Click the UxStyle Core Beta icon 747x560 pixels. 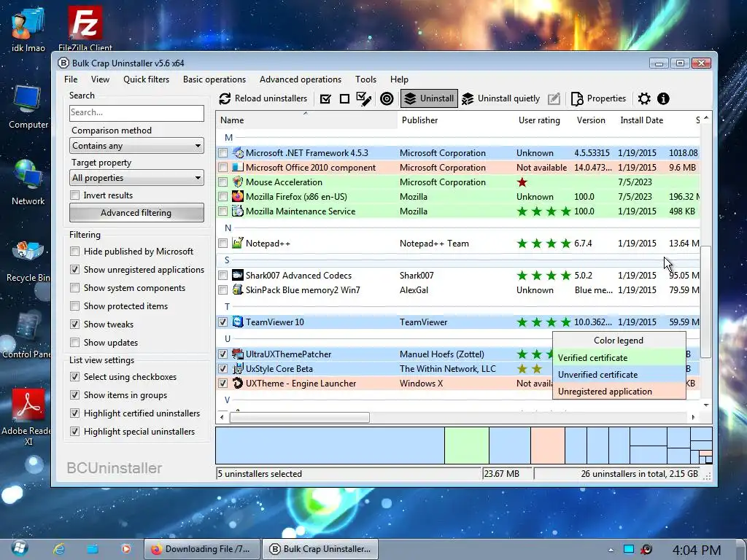coord(238,368)
